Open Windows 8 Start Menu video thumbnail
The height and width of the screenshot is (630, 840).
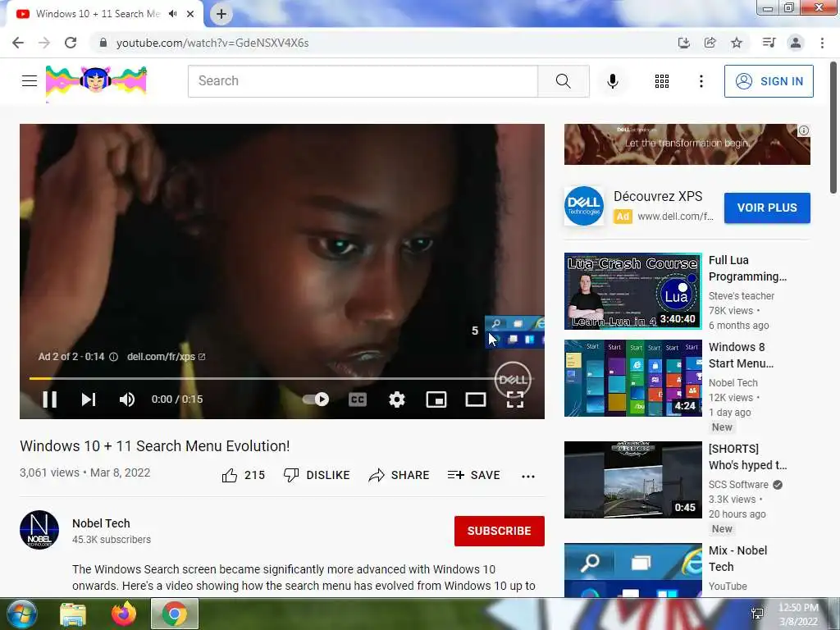tap(632, 377)
